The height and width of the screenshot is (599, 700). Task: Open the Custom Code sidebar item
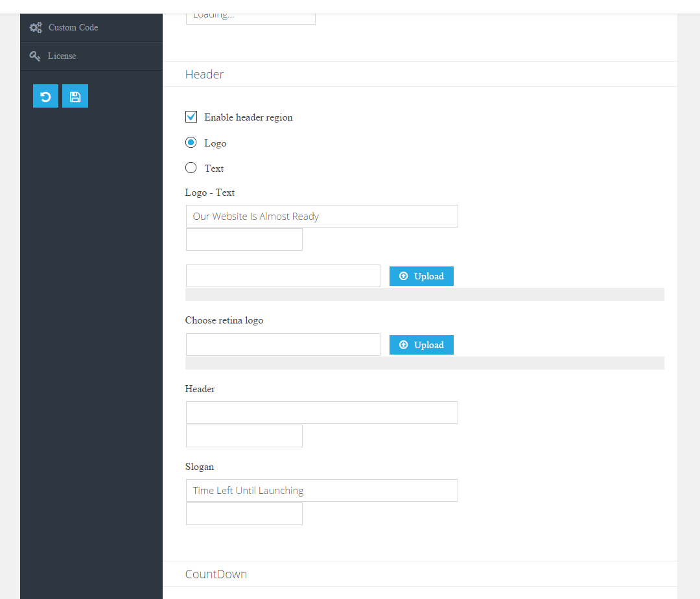(73, 27)
